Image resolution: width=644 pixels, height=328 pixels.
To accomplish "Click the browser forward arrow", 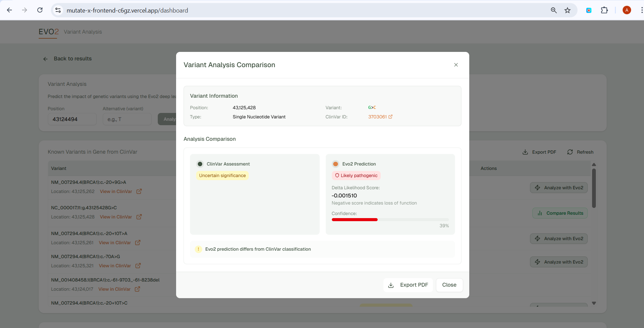I will [x=24, y=10].
